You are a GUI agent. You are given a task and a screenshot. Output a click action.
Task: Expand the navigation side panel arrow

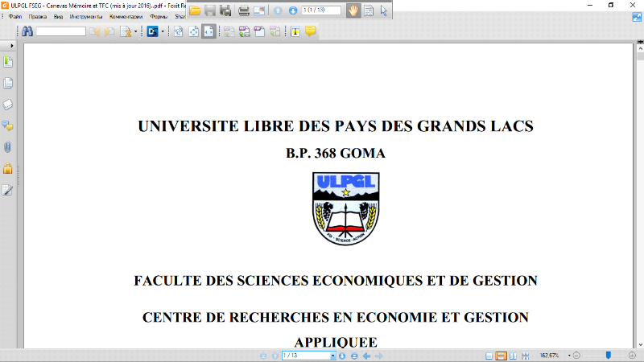coord(12,46)
